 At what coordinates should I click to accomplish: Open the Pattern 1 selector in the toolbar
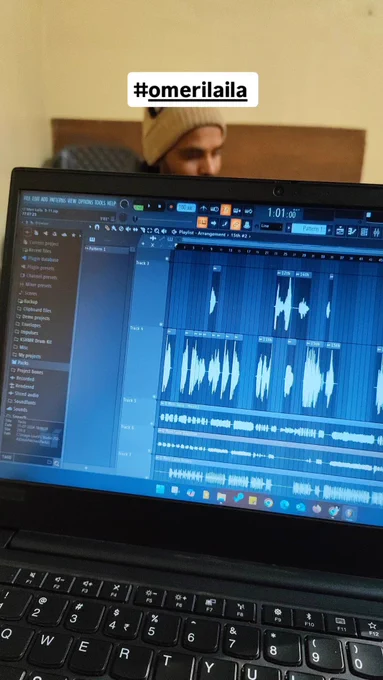tap(309, 229)
